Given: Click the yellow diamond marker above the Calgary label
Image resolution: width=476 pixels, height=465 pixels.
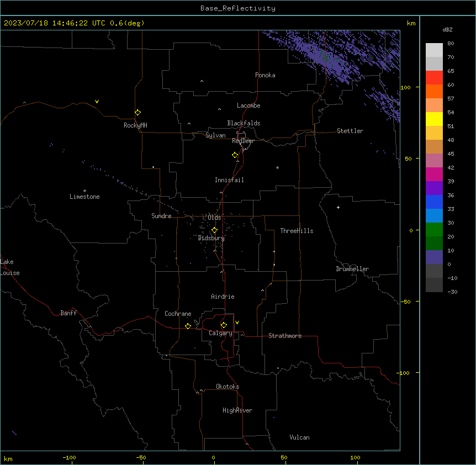Looking at the screenshot, I should point(224,325).
